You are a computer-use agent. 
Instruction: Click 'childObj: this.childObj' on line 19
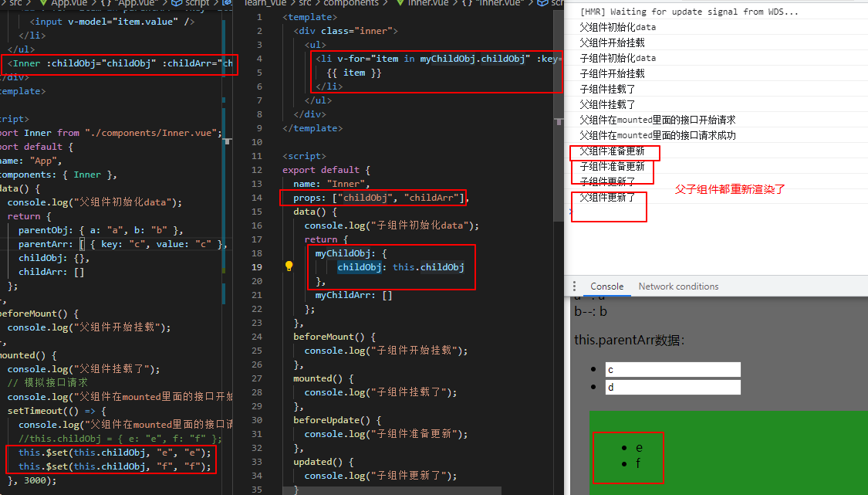tap(400, 267)
